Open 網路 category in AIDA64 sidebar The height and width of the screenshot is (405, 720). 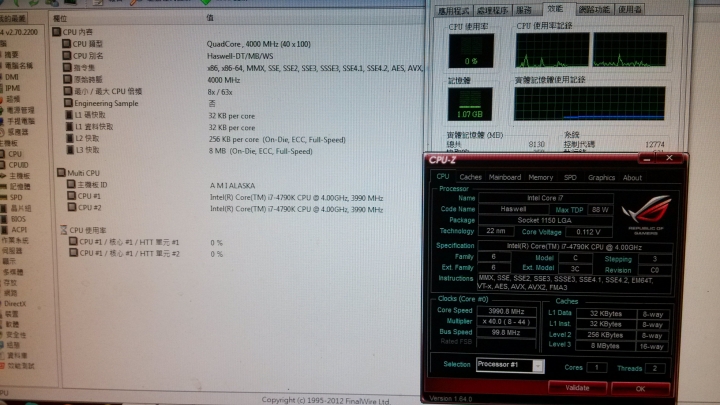(x=11, y=293)
